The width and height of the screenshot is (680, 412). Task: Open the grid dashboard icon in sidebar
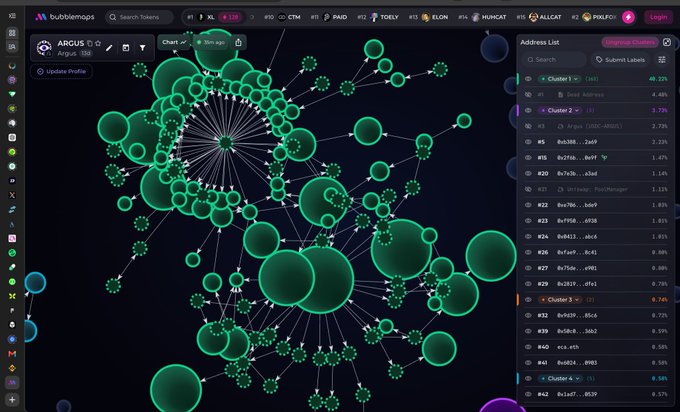[12, 33]
